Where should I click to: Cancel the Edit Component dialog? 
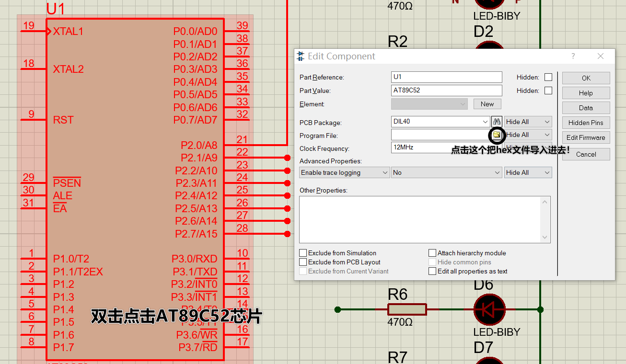point(586,154)
